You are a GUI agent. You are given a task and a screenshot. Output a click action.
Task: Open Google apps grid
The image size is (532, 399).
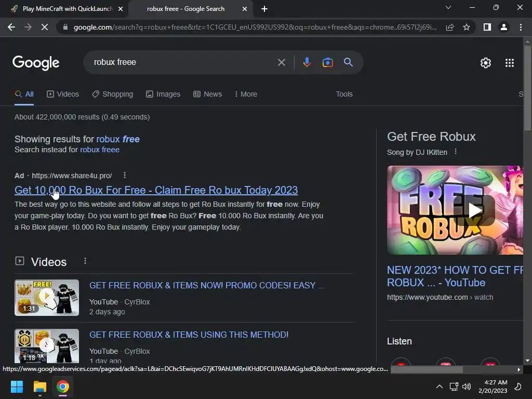pyautogui.click(x=510, y=63)
